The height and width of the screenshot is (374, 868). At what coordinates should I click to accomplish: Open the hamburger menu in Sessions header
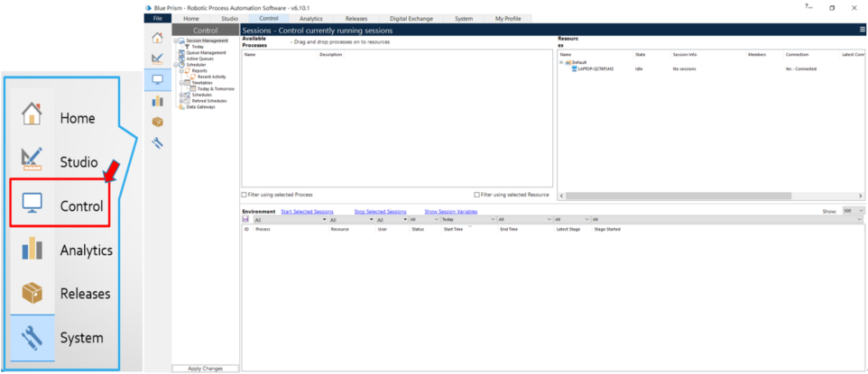click(x=863, y=30)
